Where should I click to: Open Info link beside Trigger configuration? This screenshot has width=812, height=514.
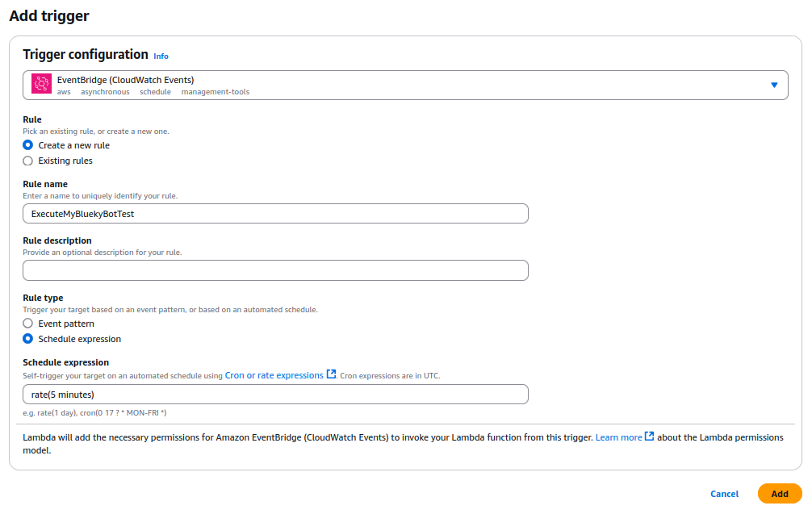161,56
